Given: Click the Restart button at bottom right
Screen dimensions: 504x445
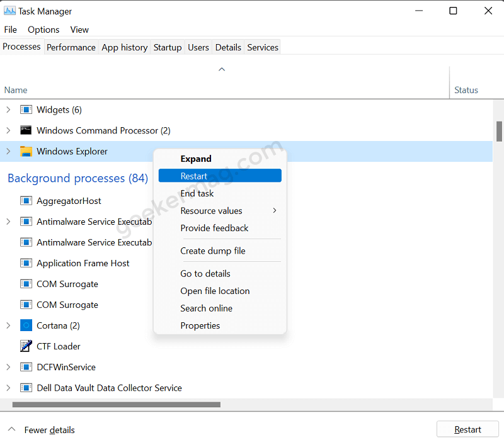Looking at the screenshot, I should 467,429.
